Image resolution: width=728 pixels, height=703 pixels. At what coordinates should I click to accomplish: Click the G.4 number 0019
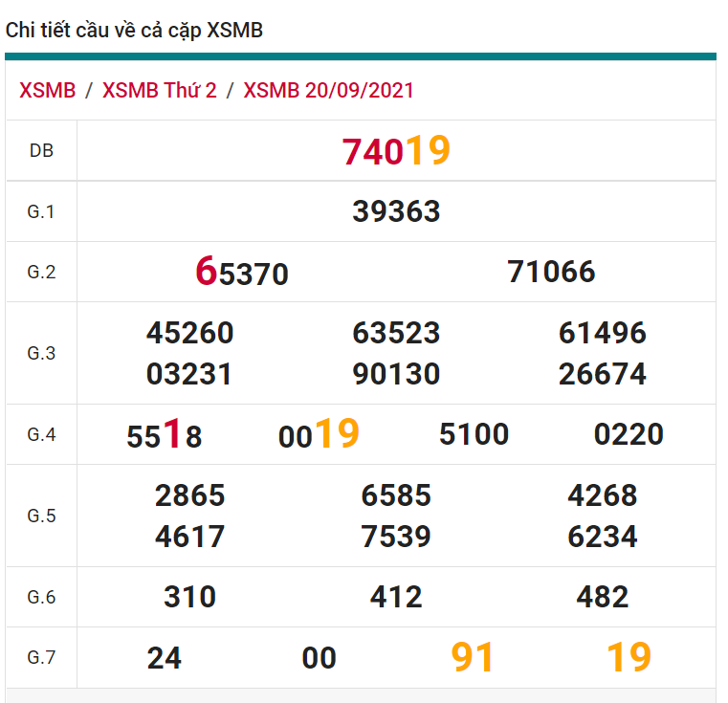[319, 435]
